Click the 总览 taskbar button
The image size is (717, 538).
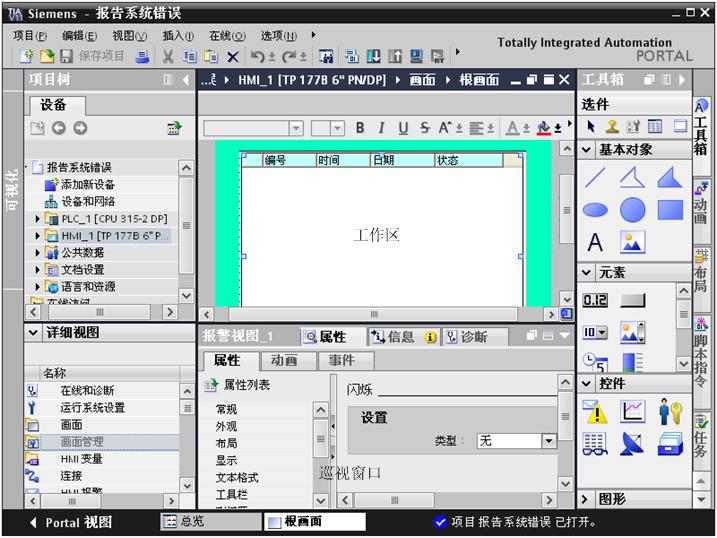(x=211, y=522)
